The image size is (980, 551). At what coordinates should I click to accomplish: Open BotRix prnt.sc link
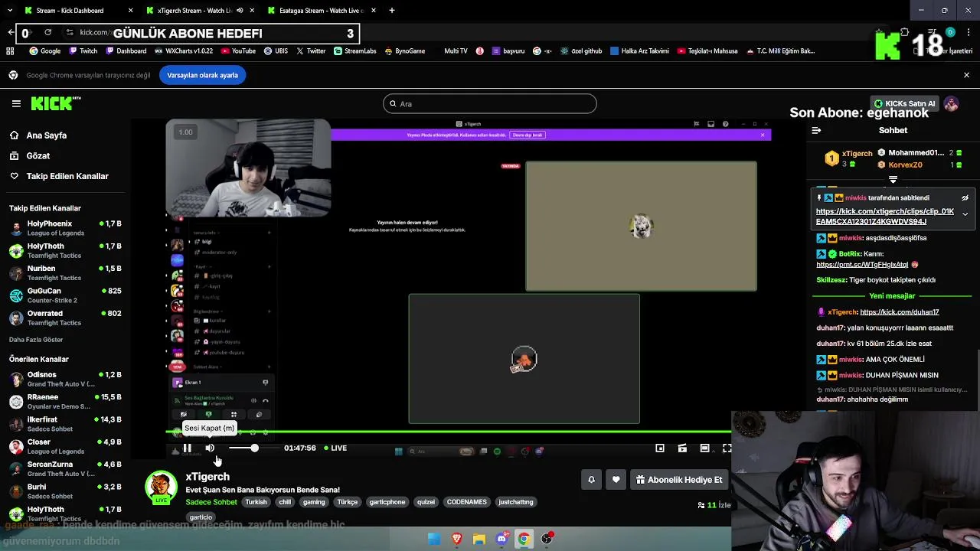click(x=862, y=265)
